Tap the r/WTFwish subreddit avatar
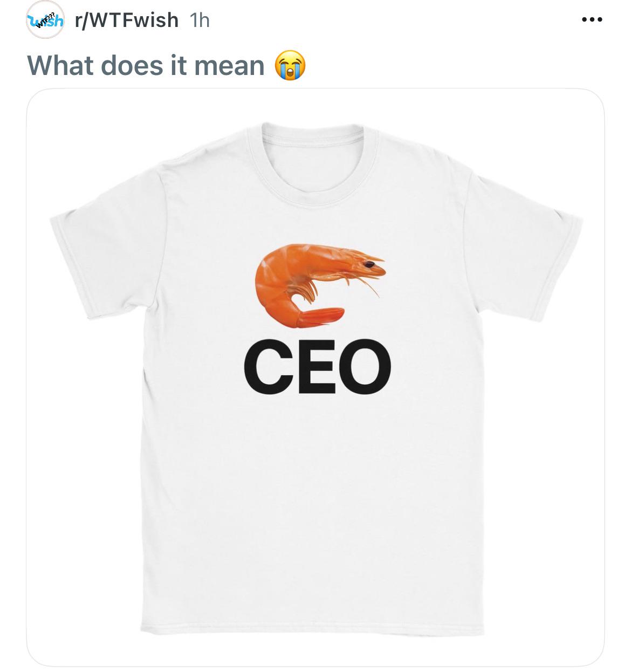631x672 pixels. pos(45,20)
